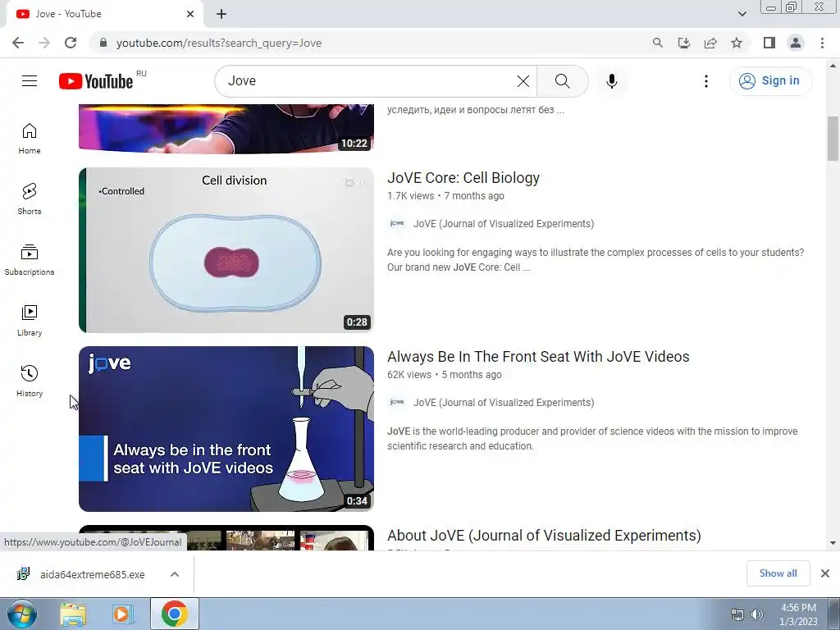Screen dimensions: 840x630
Task: Click the browser forward arrow
Action: click(x=44, y=43)
